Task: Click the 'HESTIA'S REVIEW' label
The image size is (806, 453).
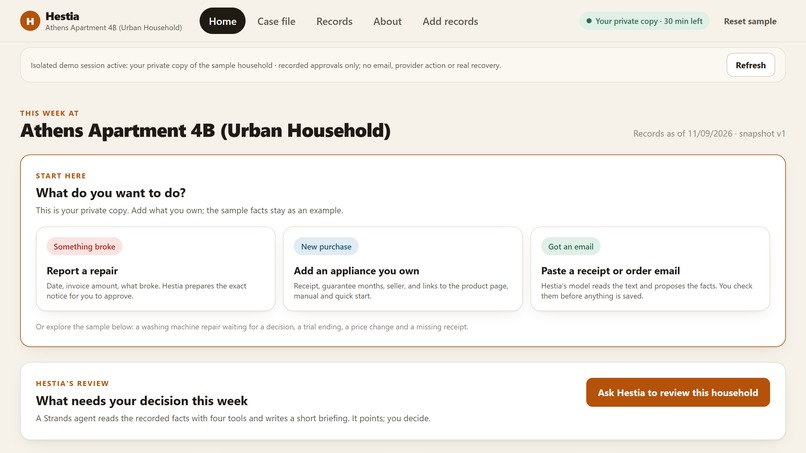Action: pos(72,384)
